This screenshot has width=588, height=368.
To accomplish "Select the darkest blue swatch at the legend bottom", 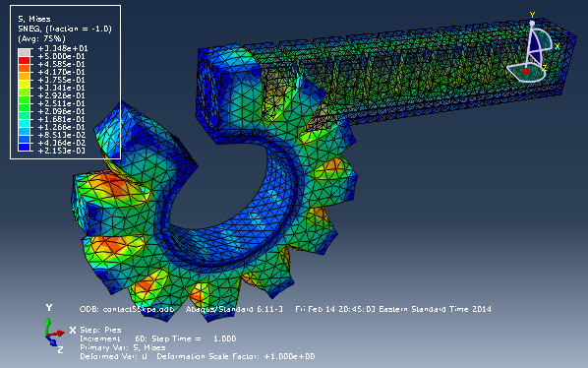I will pyautogui.click(x=24, y=147).
